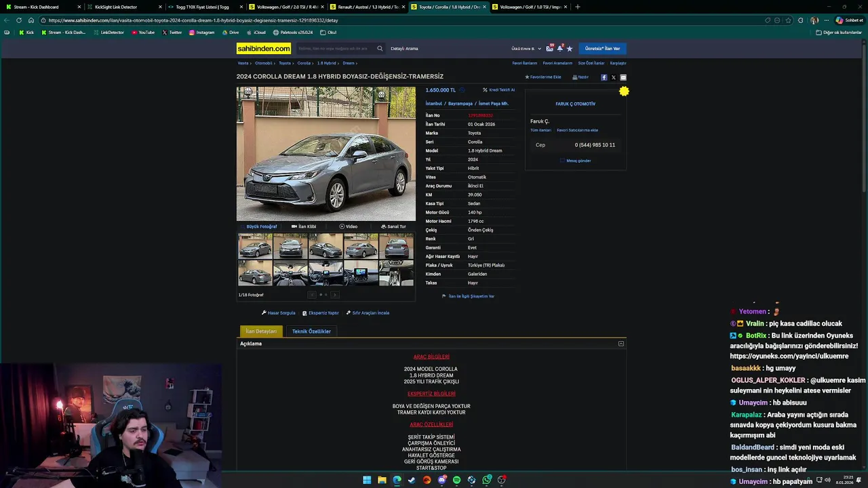Open YouTube bookmark
Image resolution: width=868 pixels, height=488 pixels.
[143, 33]
